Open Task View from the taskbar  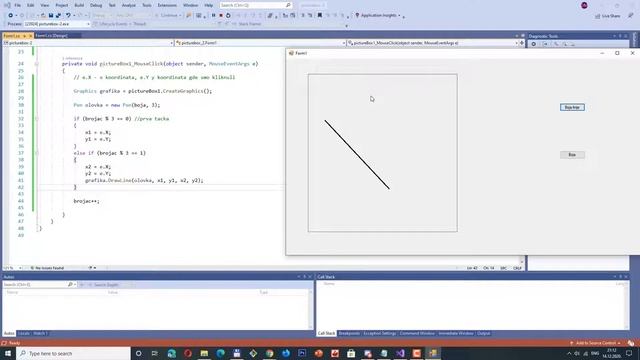click(155, 353)
